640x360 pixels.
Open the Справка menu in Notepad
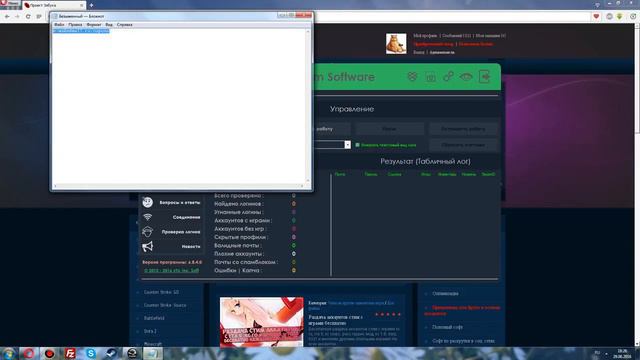tap(124, 24)
